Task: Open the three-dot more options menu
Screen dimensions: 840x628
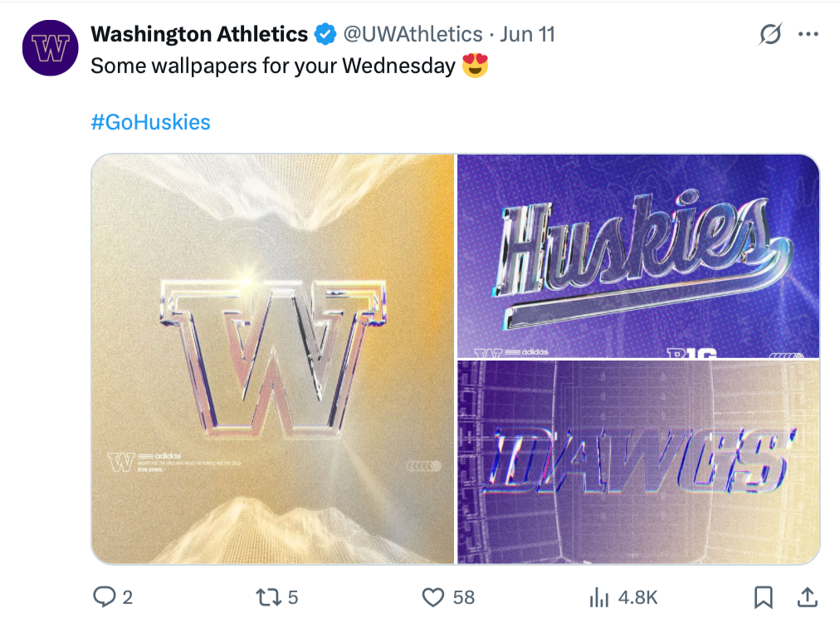Action: tap(808, 35)
